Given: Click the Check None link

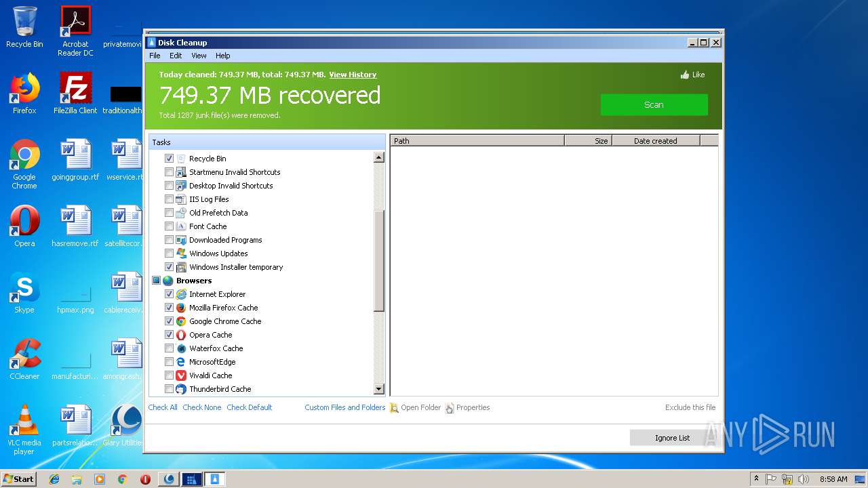Looking at the screenshot, I should (x=202, y=407).
